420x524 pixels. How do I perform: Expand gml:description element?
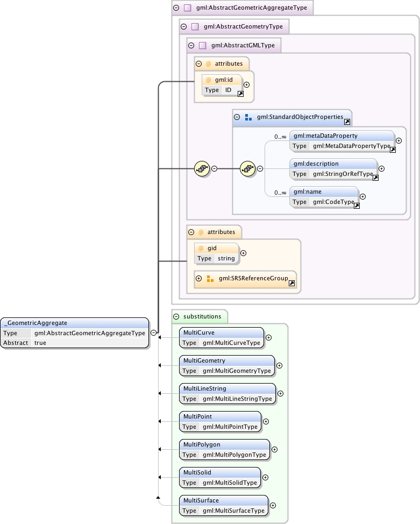(382, 169)
